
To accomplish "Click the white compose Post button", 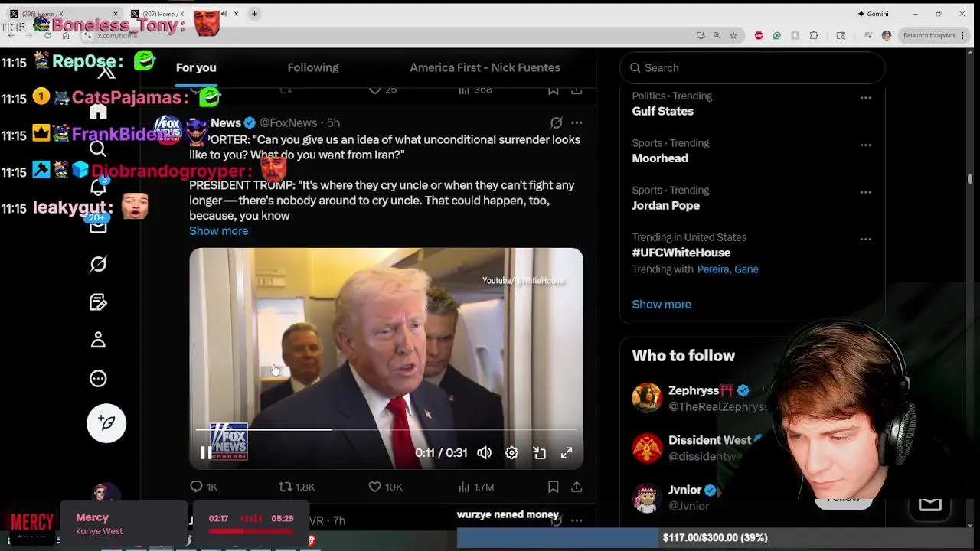I will [x=106, y=423].
